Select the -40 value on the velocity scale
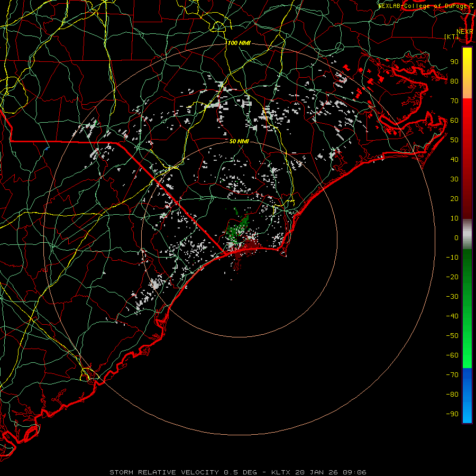476x476 pixels. click(452, 316)
